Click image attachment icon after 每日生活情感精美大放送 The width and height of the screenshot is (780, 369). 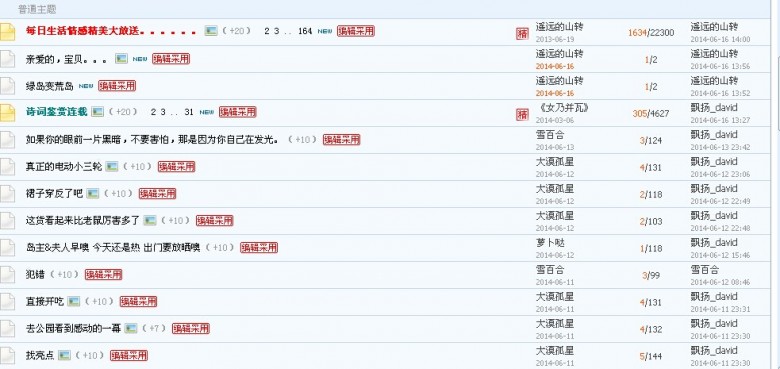click(211, 31)
